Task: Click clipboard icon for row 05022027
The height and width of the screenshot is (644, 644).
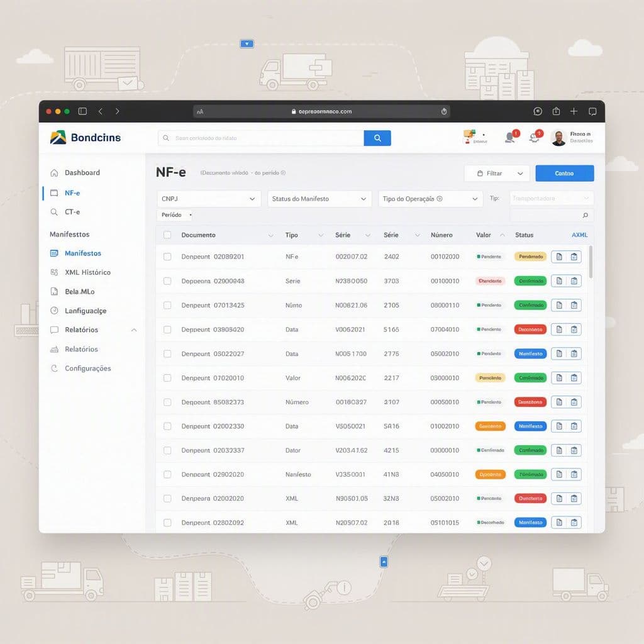Action: coord(574,353)
